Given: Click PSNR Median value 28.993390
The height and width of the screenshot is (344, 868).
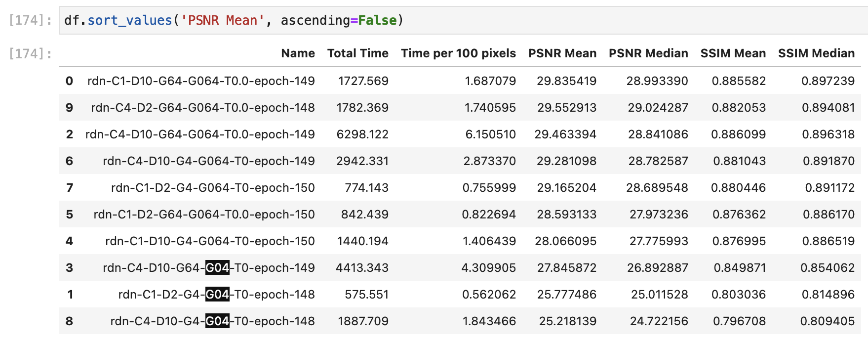Looking at the screenshot, I should [657, 81].
